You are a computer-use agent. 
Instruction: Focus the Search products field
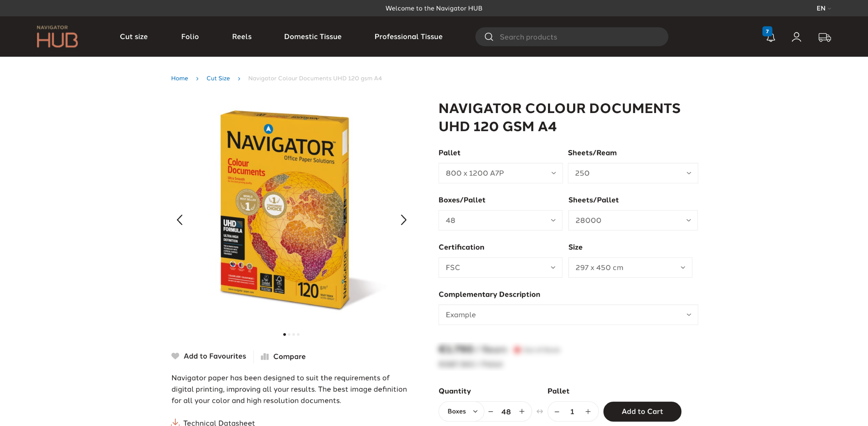pyautogui.click(x=572, y=37)
